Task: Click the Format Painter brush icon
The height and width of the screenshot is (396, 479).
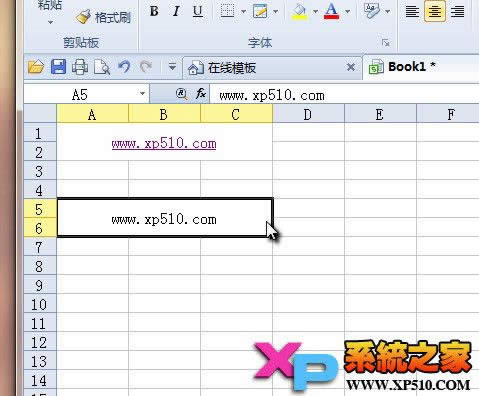Action: click(83, 17)
